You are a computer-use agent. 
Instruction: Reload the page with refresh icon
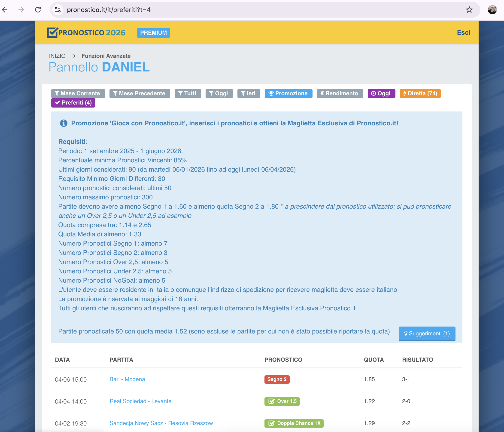[x=38, y=10]
